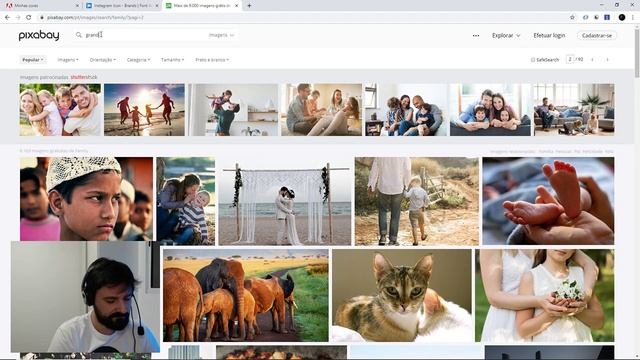Open the Imagens media-type dropdown in search bar
The width and height of the screenshot is (640, 360).
[x=221, y=35]
